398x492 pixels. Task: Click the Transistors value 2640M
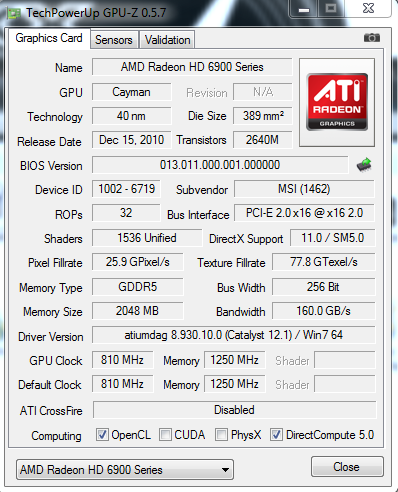(x=263, y=140)
